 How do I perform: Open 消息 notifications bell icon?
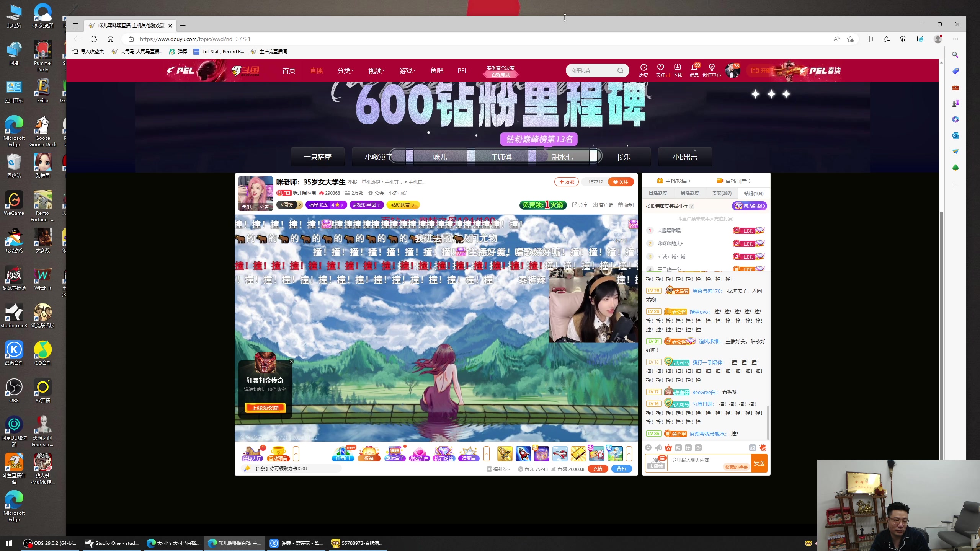coord(694,70)
